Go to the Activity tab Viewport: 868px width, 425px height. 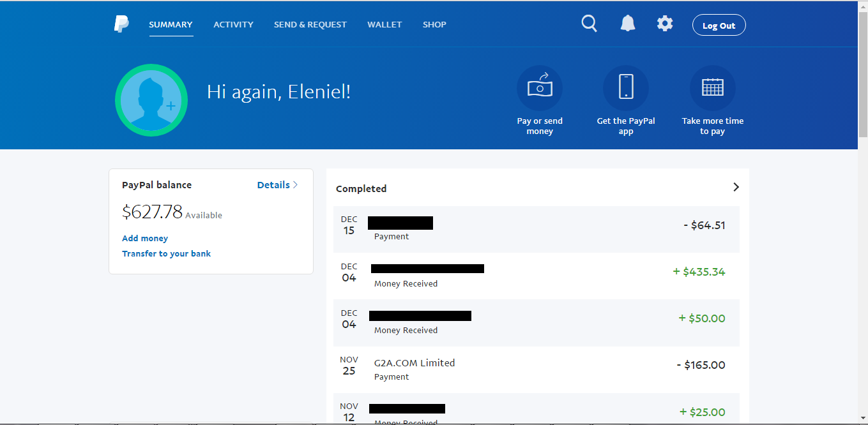click(x=233, y=25)
